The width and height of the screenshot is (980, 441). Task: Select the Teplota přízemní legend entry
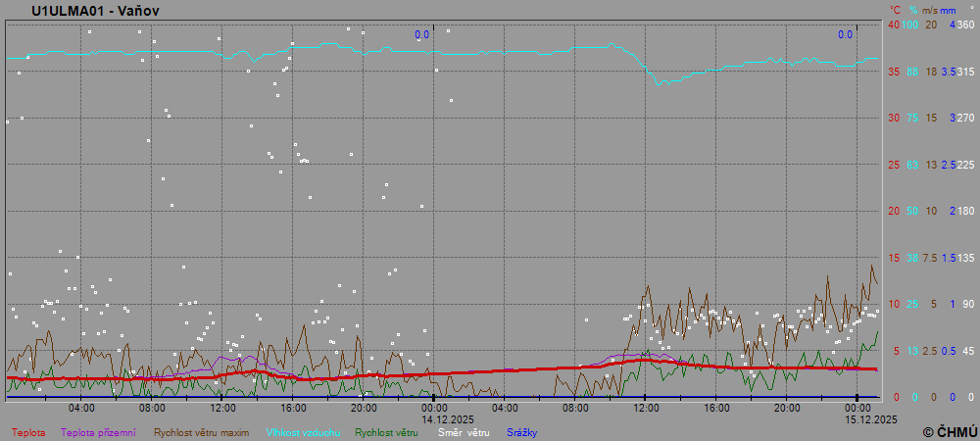pyautogui.click(x=101, y=432)
